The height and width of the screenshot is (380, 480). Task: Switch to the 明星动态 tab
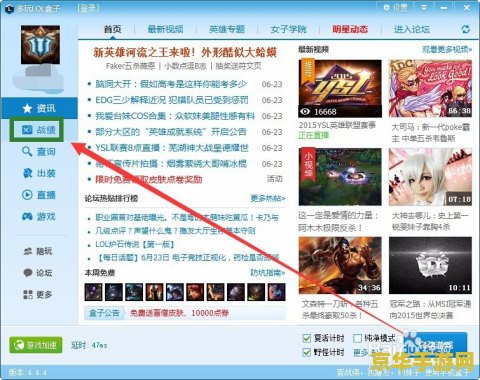coord(350,29)
